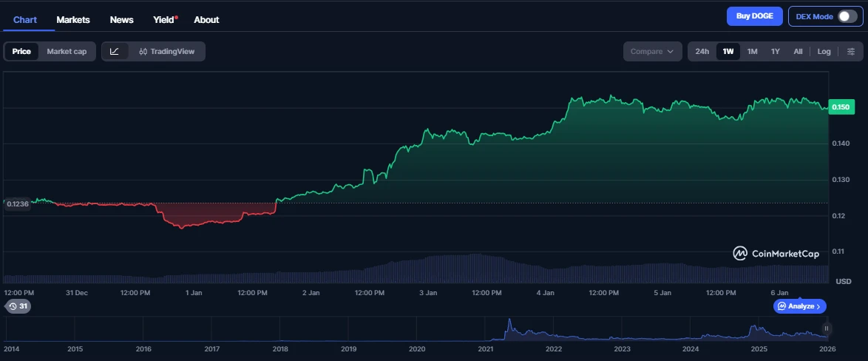
Task: Click the 31 Dec date axis label
Action: pos(77,292)
